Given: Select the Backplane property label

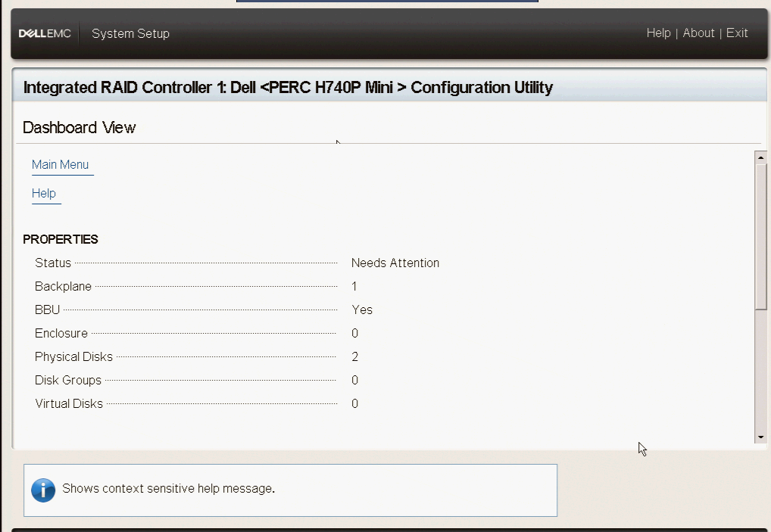Looking at the screenshot, I should click(x=63, y=287).
